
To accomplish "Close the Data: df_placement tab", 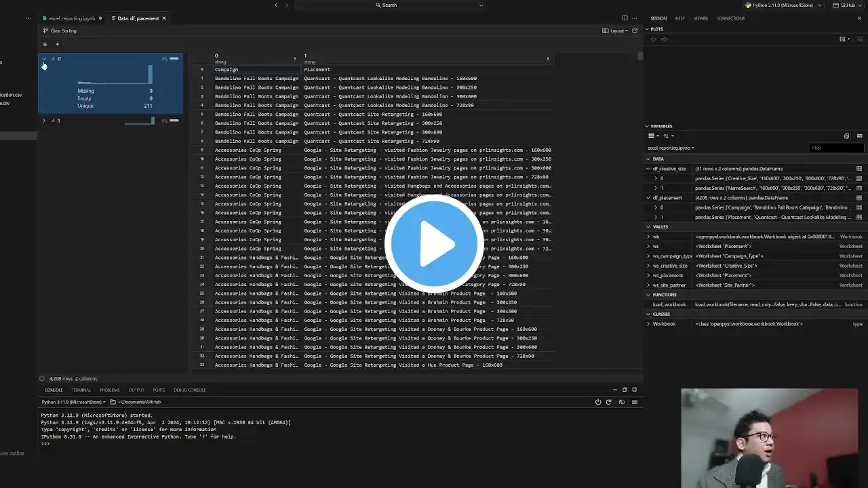I will (x=164, y=18).
